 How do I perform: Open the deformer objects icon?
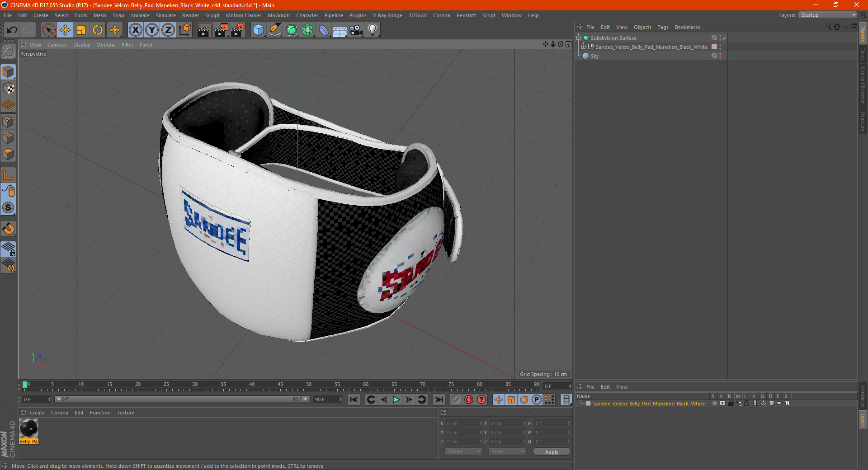coord(324,30)
